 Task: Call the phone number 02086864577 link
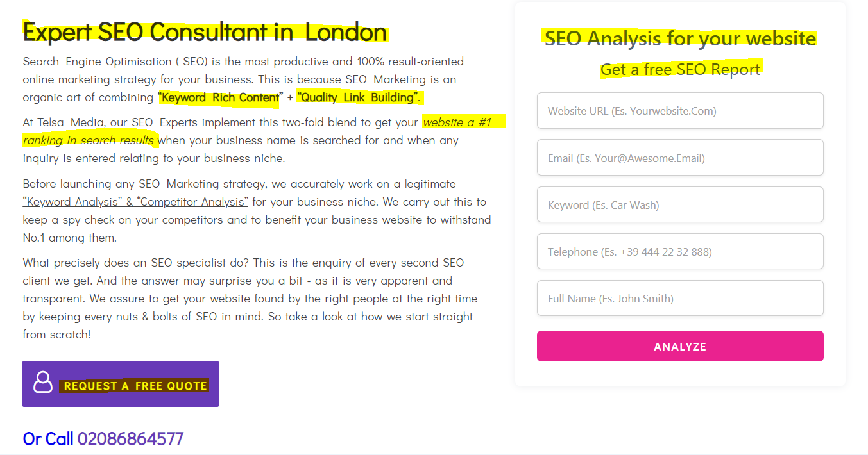coord(130,439)
